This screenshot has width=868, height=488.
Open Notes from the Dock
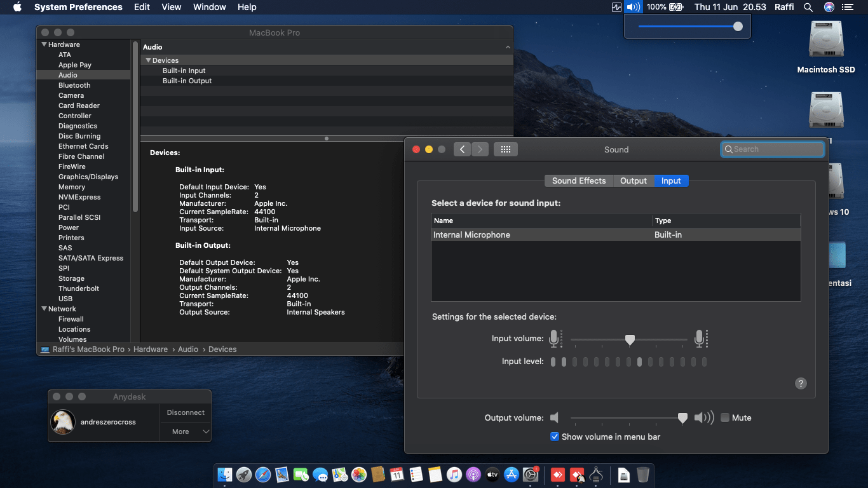click(435, 474)
